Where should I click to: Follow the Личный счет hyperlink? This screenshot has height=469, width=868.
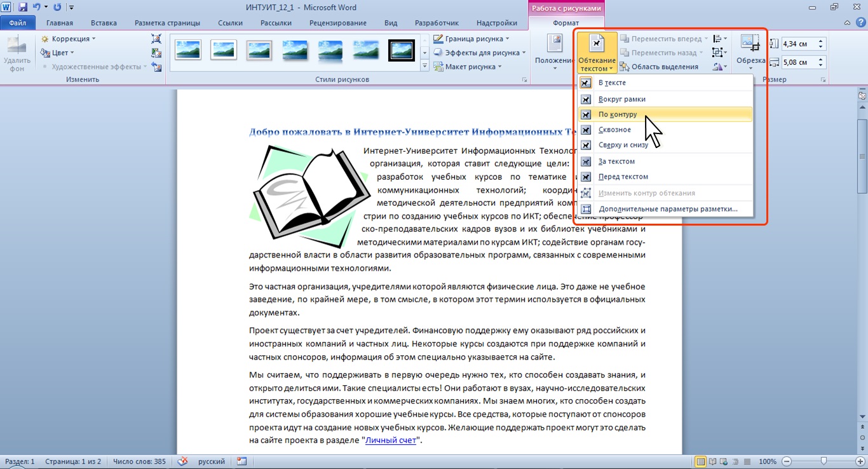click(390, 440)
